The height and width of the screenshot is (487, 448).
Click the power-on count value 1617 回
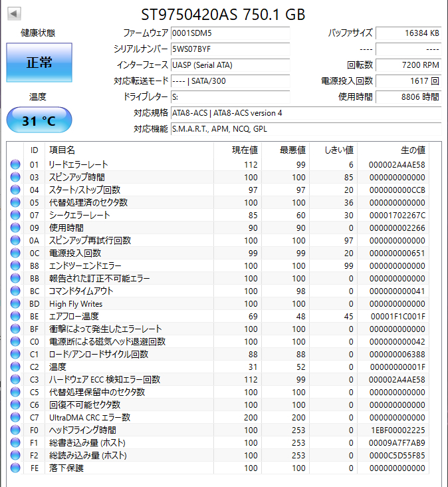[x=408, y=81]
